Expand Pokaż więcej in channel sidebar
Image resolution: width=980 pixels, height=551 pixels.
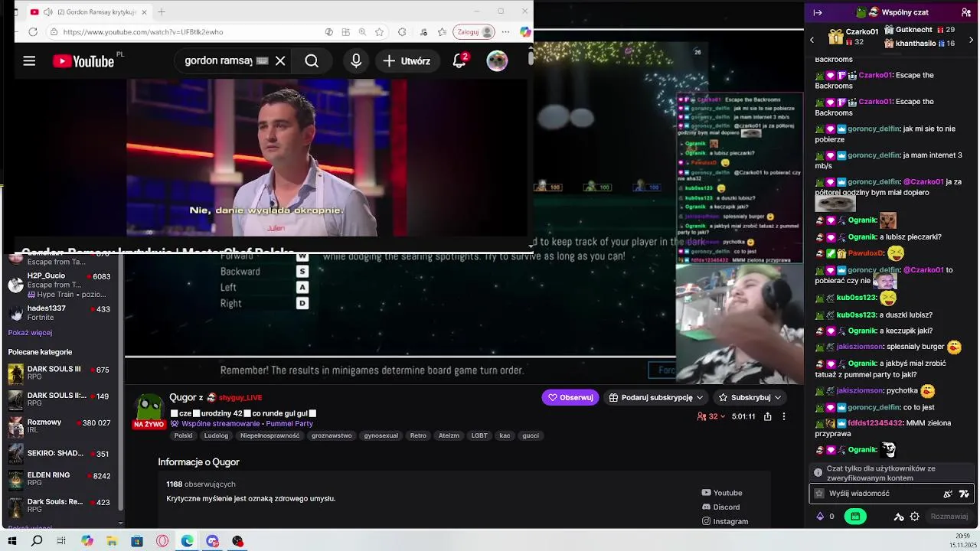pos(30,333)
